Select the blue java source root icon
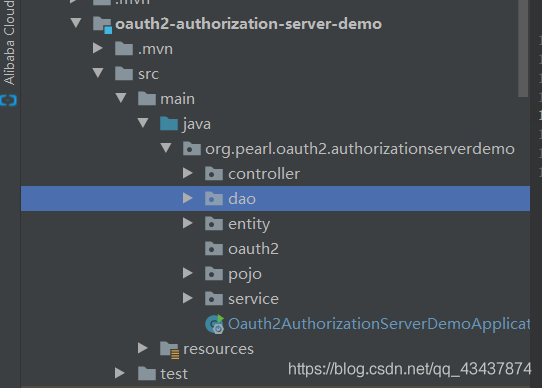542x388 pixels. click(169, 123)
